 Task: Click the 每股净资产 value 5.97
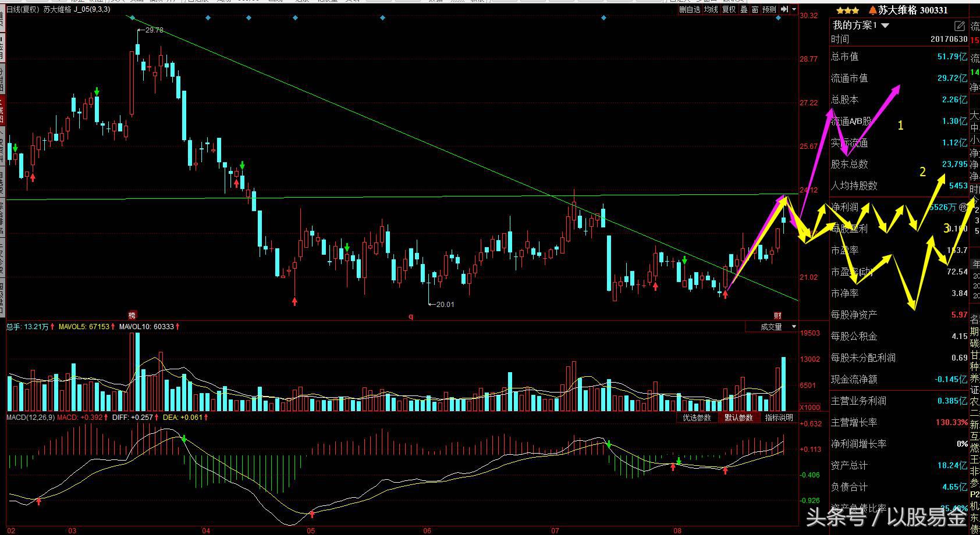coord(959,315)
